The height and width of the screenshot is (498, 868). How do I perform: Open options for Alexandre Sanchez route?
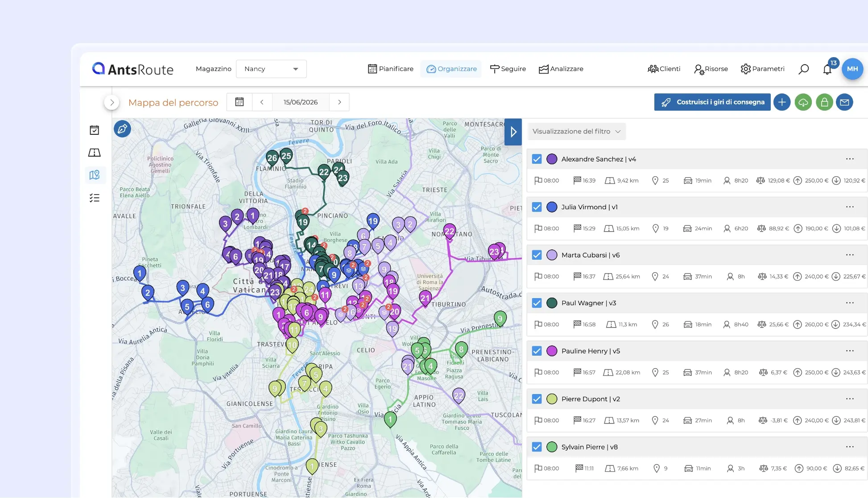tap(850, 159)
